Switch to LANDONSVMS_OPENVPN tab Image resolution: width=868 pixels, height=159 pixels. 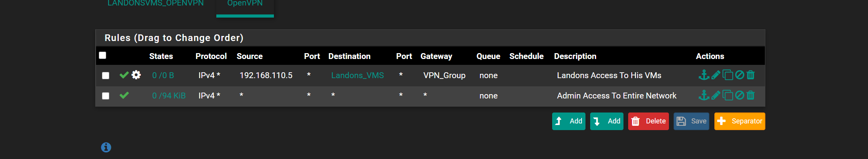pos(156,3)
